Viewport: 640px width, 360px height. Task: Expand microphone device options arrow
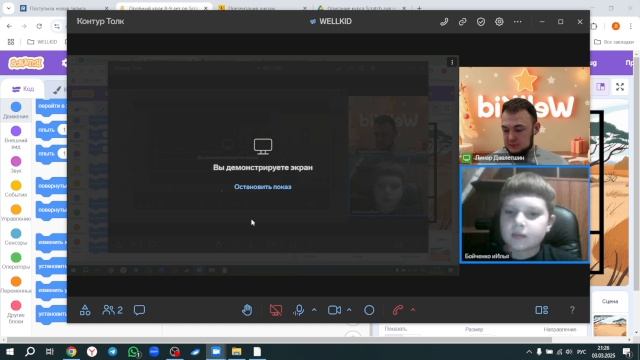point(314,310)
